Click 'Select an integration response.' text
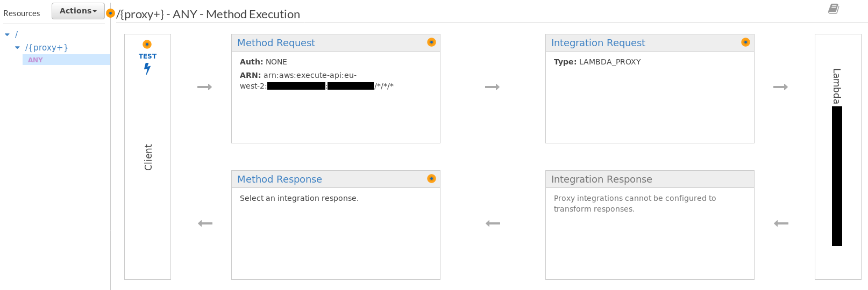The height and width of the screenshot is (290, 868). 299,198
